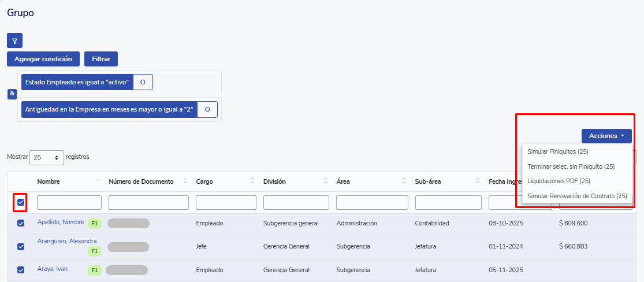This screenshot has height=282, width=644.
Task: Toggle the O operator on Estado Empleado condition
Action: [x=143, y=82]
